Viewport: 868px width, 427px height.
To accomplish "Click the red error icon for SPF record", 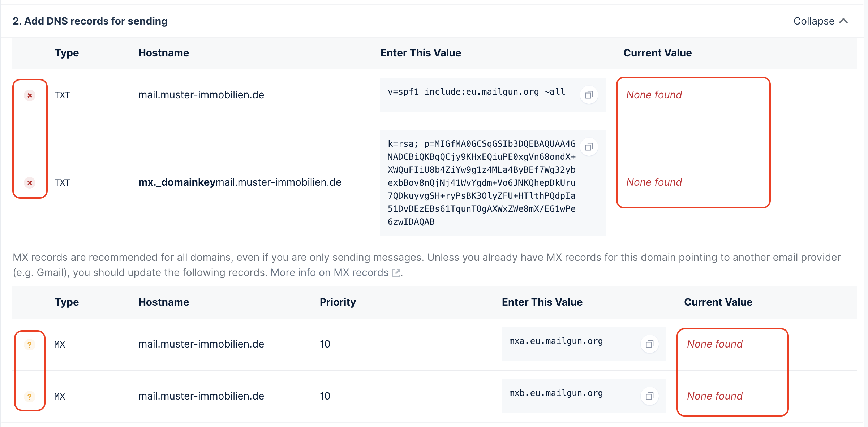I will pos(30,95).
